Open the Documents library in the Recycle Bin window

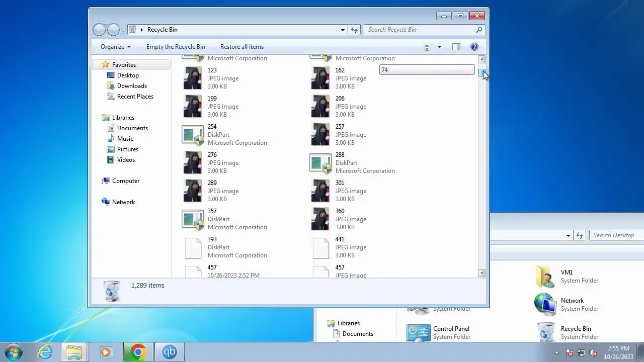click(x=132, y=128)
